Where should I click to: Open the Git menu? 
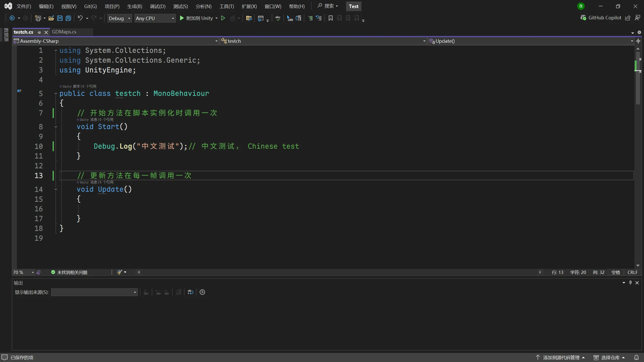coord(90,6)
